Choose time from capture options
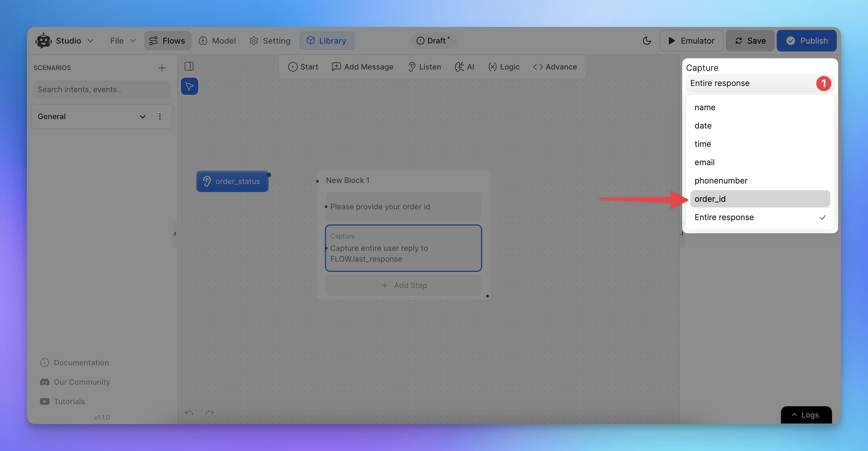The width and height of the screenshot is (868, 451). [760, 144]
